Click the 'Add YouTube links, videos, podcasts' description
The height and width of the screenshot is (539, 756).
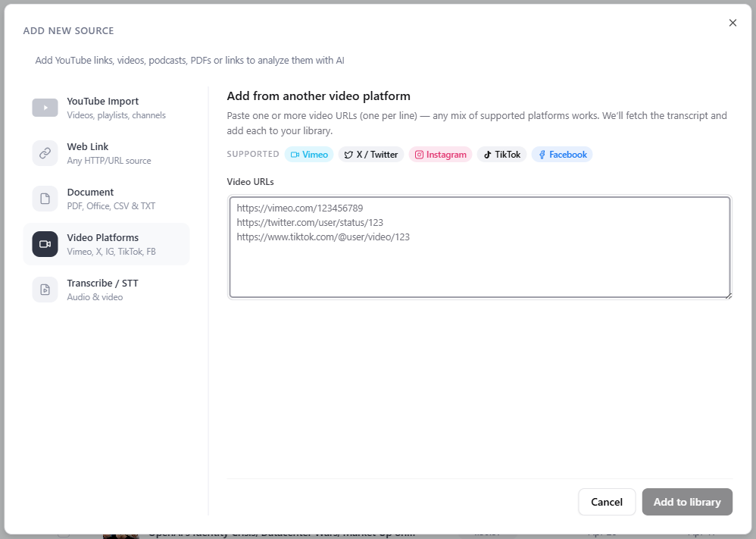pyautogui.click(x=189, y=61)
